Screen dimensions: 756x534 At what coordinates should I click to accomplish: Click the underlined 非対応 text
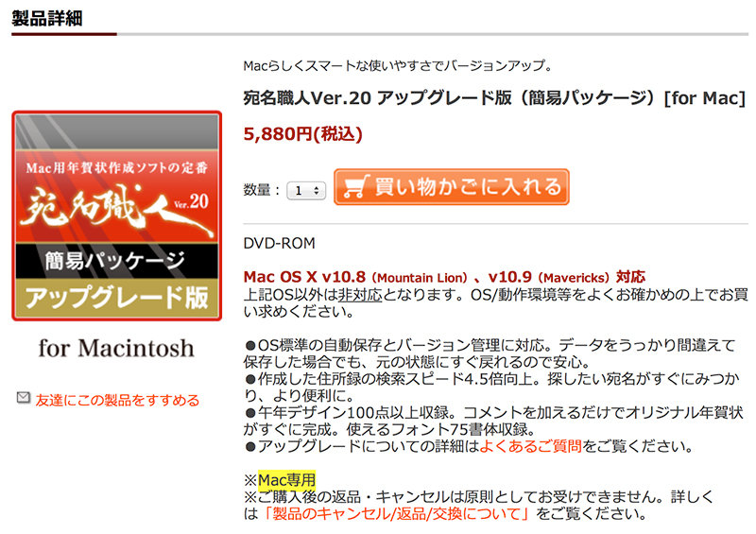pos(360,294)
